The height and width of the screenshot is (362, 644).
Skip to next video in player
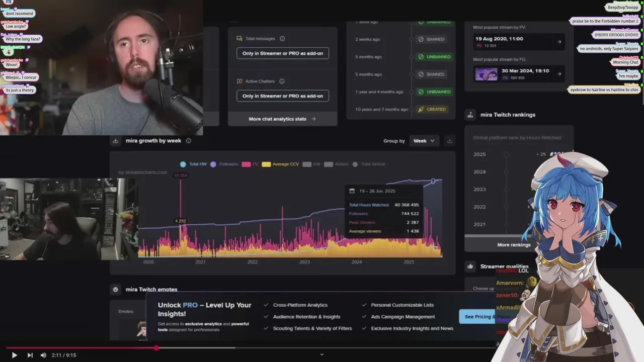(x=30, y=355)
